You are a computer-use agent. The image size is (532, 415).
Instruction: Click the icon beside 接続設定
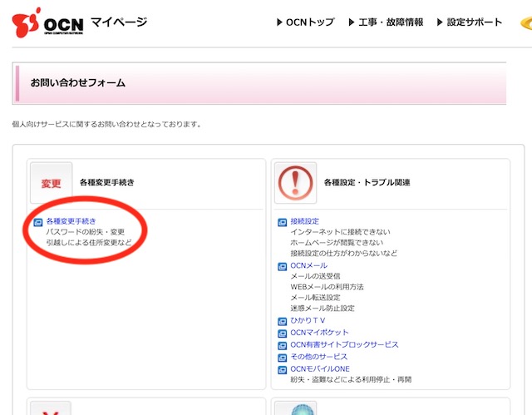[x=283, y=222]
